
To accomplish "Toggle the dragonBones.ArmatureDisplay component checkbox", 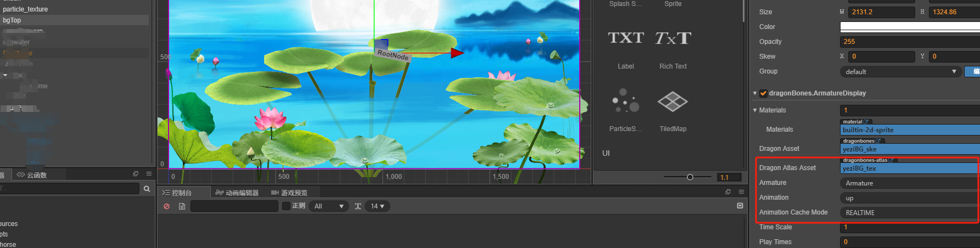I will click(x=763, y=93).
